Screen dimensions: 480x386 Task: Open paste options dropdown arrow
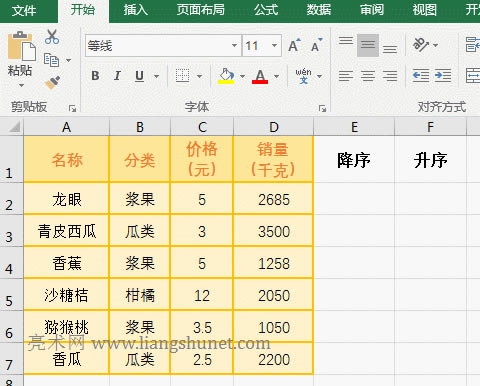[21, 85]
